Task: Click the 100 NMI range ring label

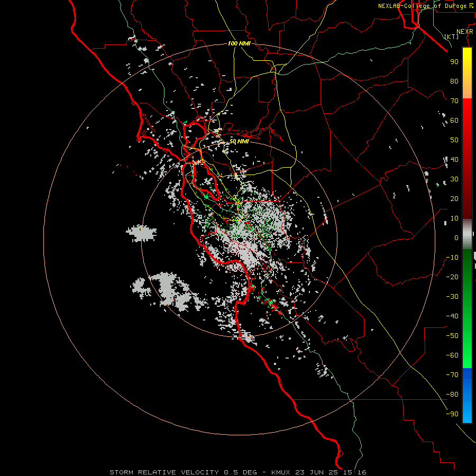Action: (x=239, y=43)
